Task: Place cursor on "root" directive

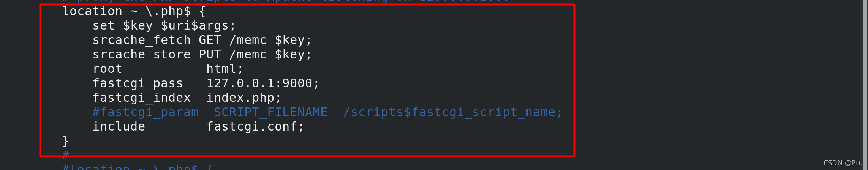Action: coord(108,69)
